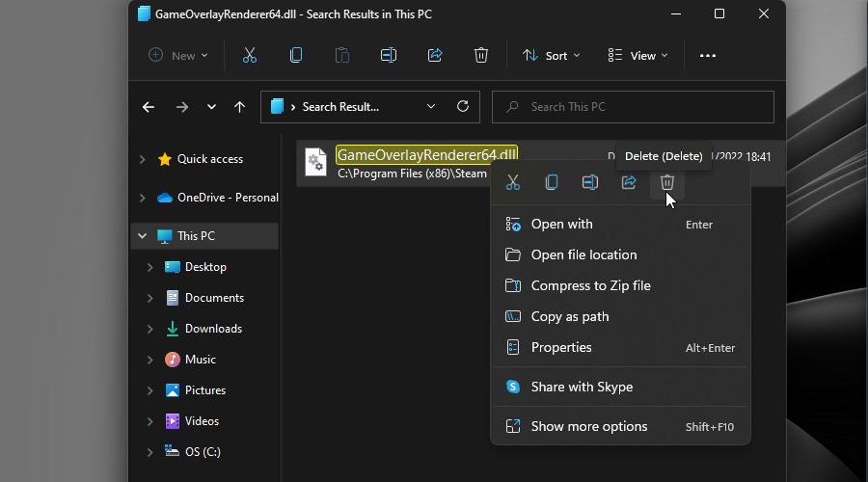This screenshot has height=482, width=868.
Task: Select the GameOverlayRenderer64.dll file name
Action: tap(426, 155)
